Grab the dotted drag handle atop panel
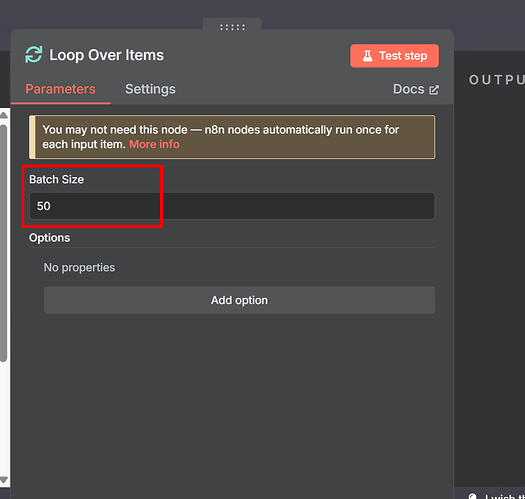This screenshot has width=525, height=499. [232, 27]
